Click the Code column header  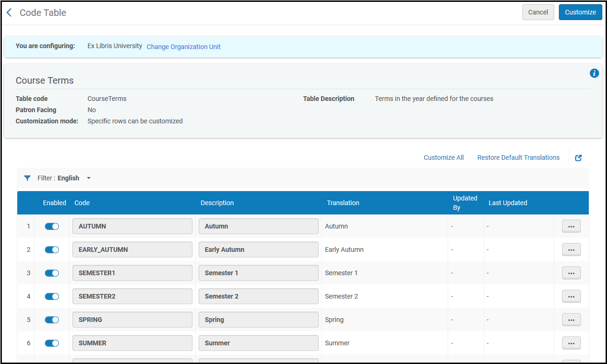tap(82, 203)
